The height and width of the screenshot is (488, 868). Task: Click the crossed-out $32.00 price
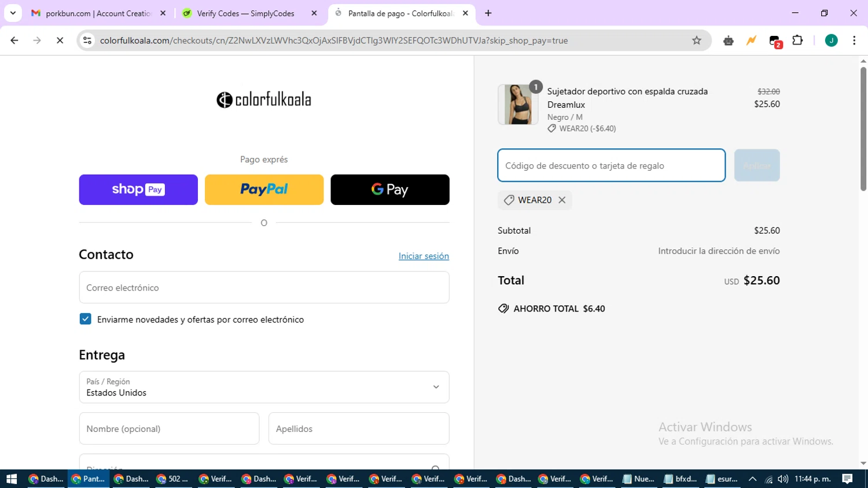coord(768,91)
